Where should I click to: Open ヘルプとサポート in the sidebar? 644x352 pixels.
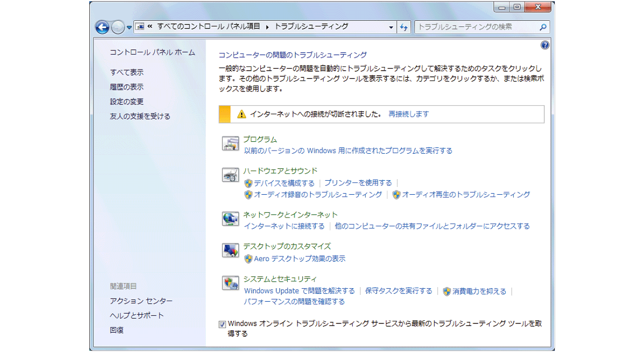137,316
